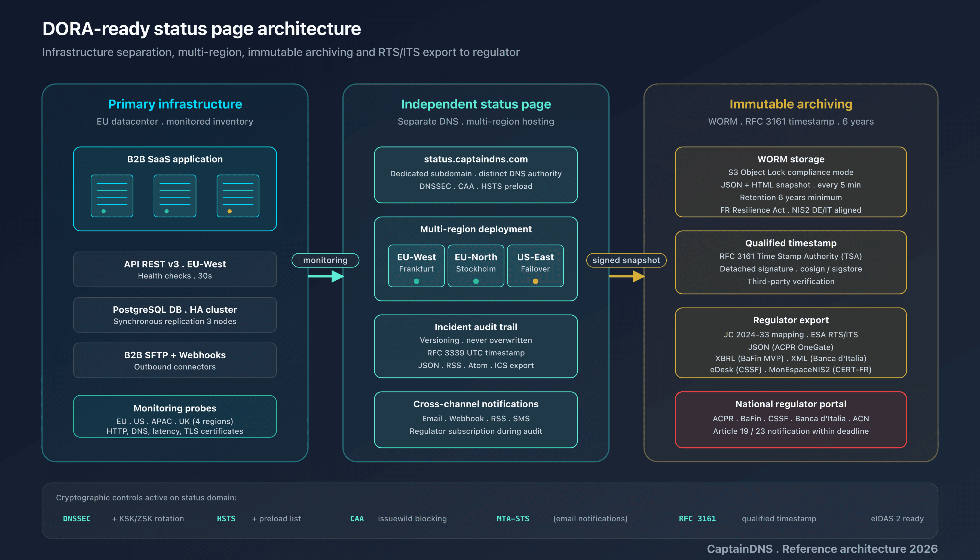Click 'eDesk (CSSF) . MonEspaceNIS2 (CERT-FR)' line
The image size is (980, 560).
791,370
